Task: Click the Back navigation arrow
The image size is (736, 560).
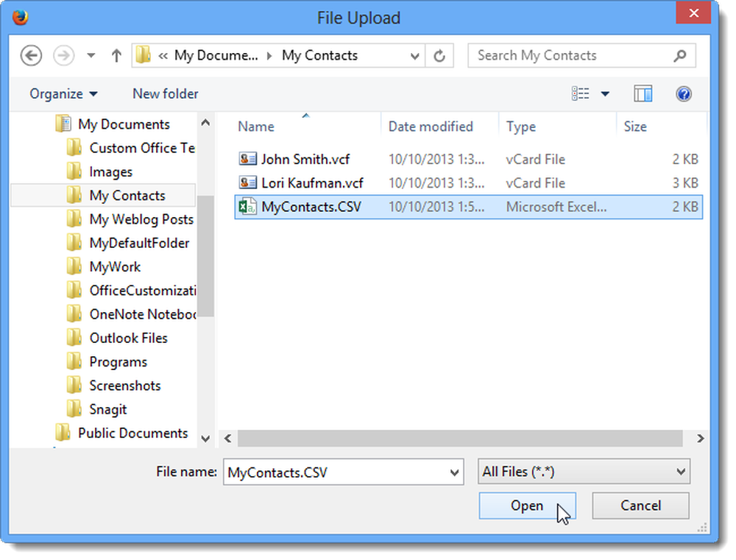Action: [31, 56]
